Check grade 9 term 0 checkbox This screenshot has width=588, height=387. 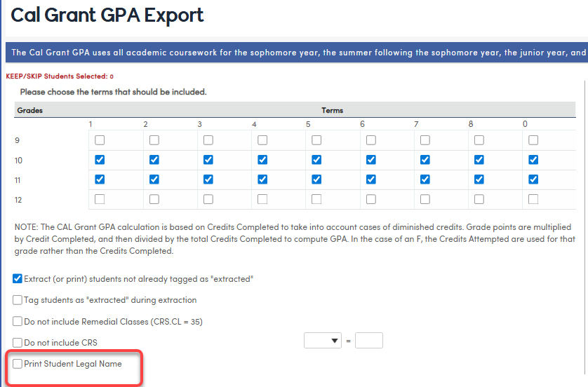[533, 140]
